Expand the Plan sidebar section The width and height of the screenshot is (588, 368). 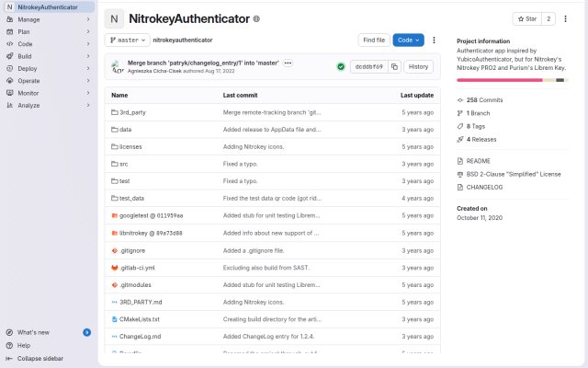49,32
